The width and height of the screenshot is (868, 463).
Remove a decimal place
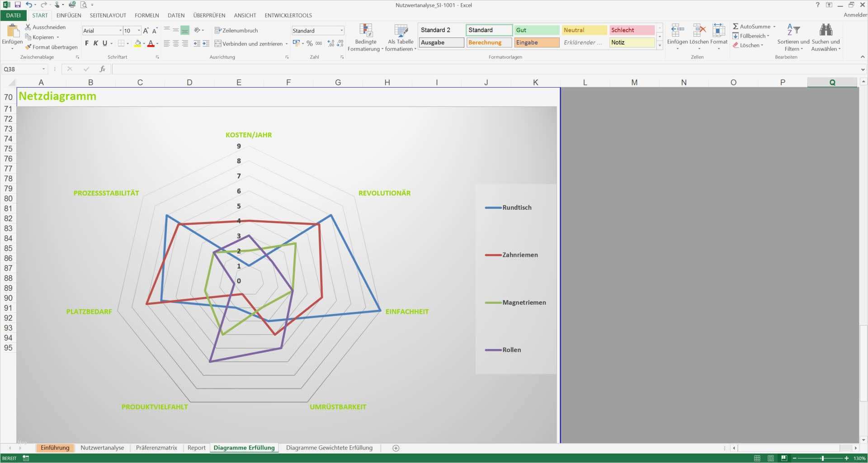click(340, 43)
